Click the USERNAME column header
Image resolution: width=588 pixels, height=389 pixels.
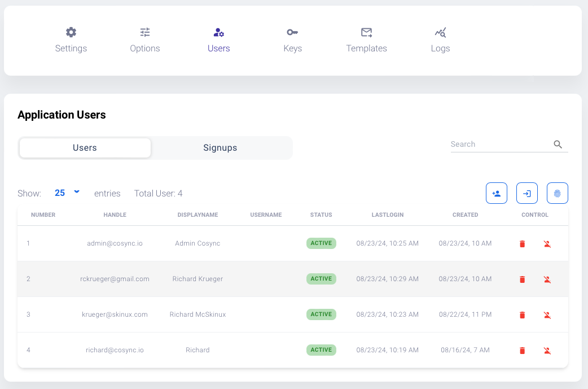pyautogui.click(x=266, y=215)
